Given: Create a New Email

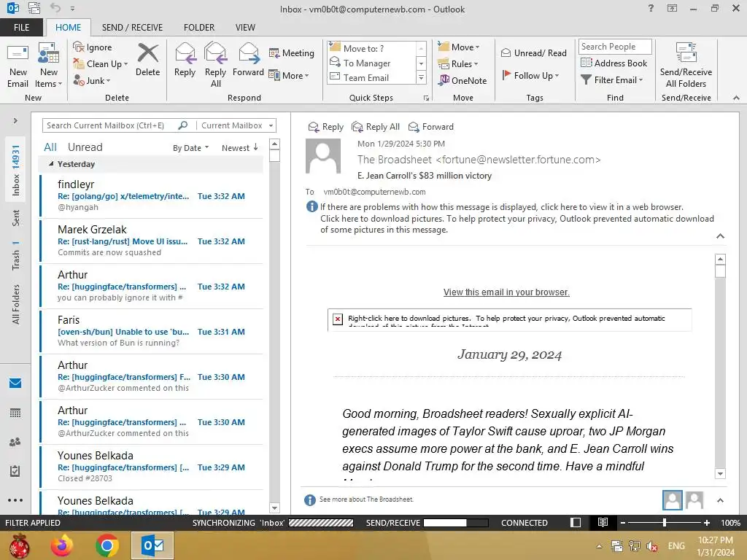Looking at the screenshot, I should tap(18, 65).
